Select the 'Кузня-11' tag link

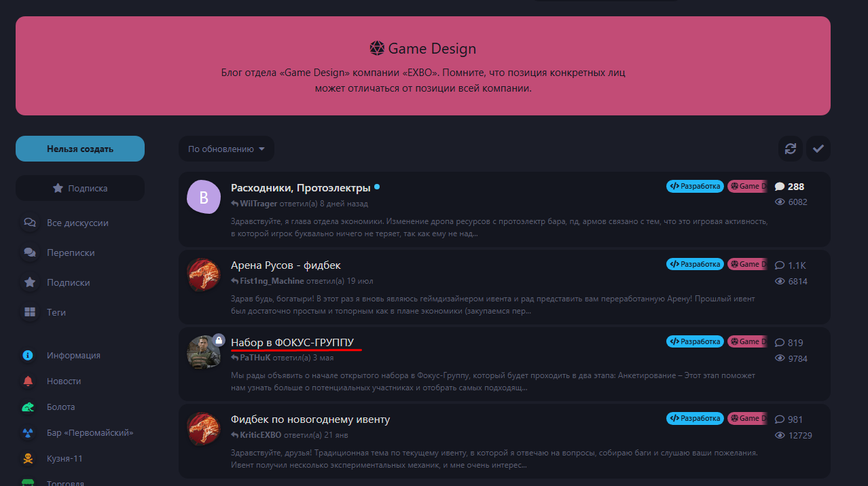(x=65, y=458)
